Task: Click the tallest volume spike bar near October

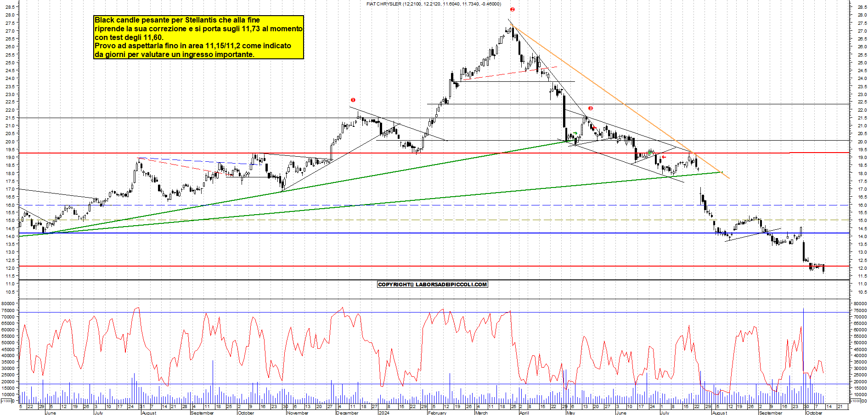Action: 803,355
